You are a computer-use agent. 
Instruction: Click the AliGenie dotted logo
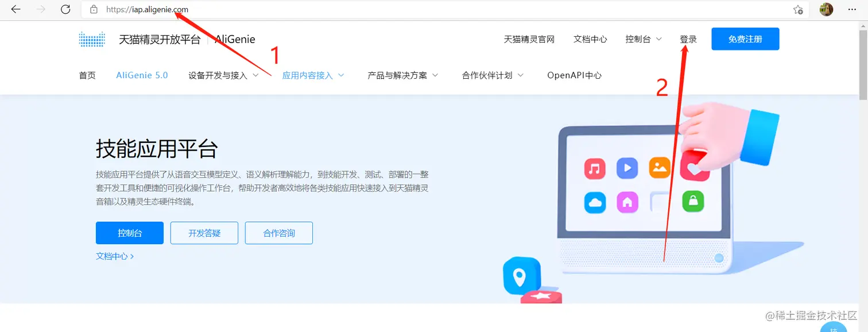point(92,39)
